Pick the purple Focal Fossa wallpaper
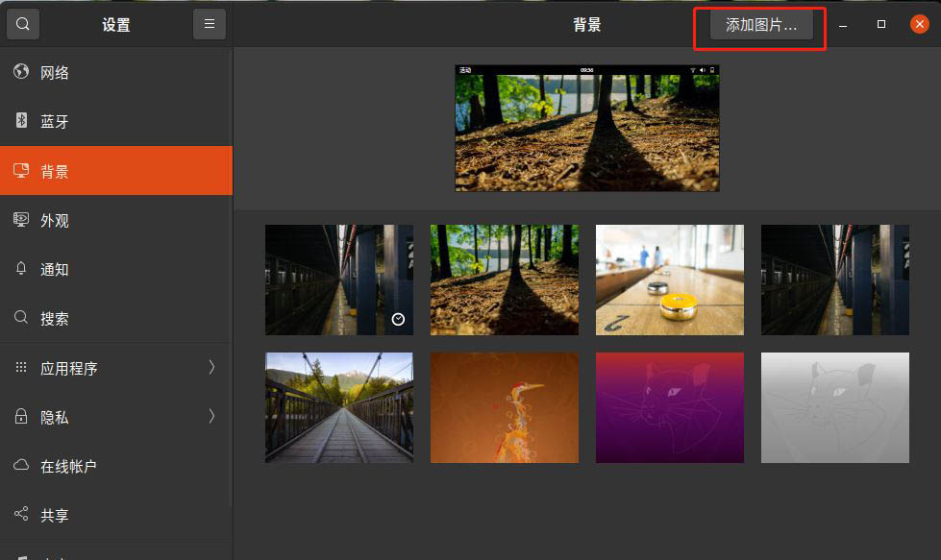This screenshot has width=941, height=560. (x=670, y=407)
